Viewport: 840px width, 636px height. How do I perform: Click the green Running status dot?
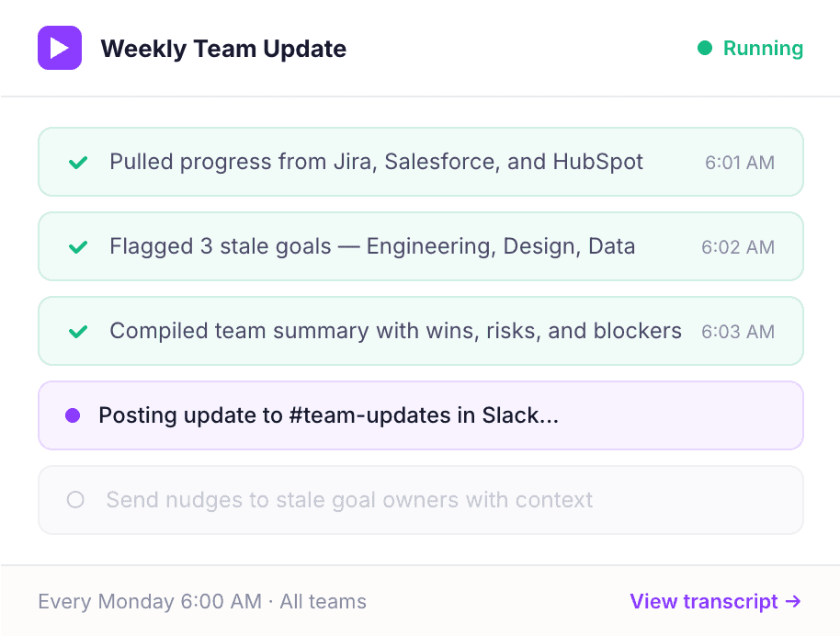[x=705, y=48]
